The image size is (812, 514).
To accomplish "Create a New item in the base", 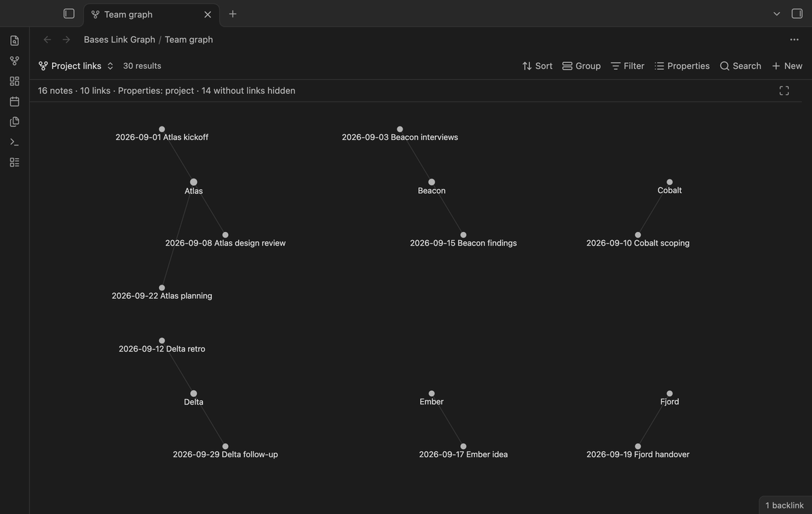I will [x=787, y=66].
